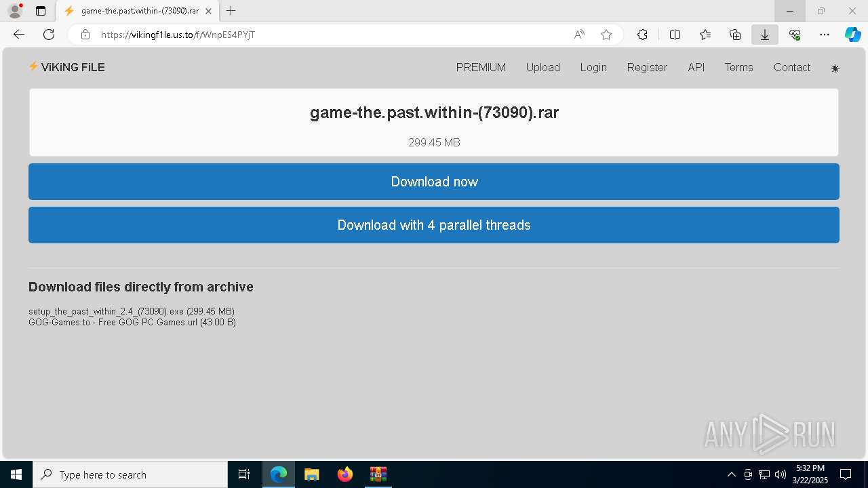This screenshot has width=868, height=488.
Task: View site information lock icon
Action: click(x=85, y=35)
